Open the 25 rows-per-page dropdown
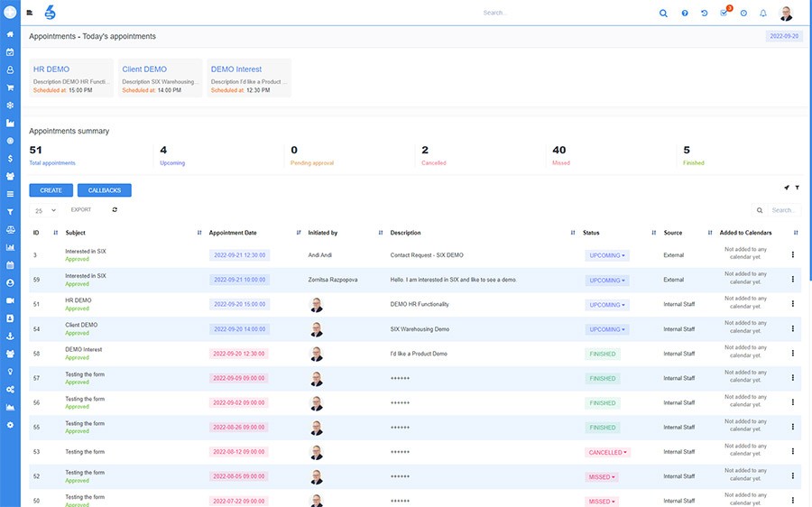The height and width of the screenshot is (507, 812). tap(44, 210)
